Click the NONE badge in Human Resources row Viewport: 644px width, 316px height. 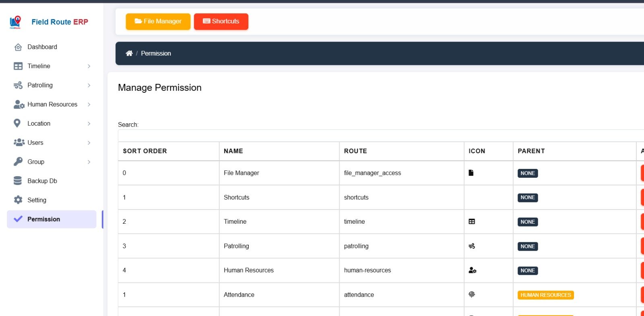click(x=528, y=271)
